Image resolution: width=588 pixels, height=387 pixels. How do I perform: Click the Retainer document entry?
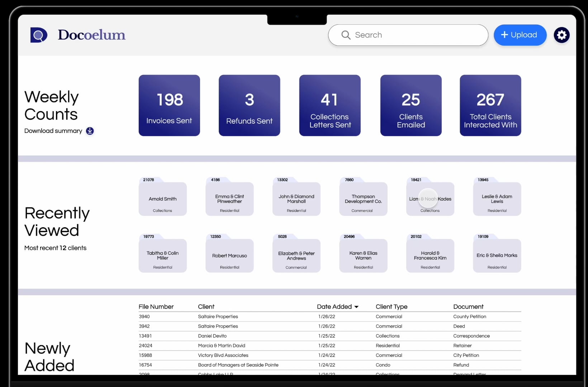[463, 346]
